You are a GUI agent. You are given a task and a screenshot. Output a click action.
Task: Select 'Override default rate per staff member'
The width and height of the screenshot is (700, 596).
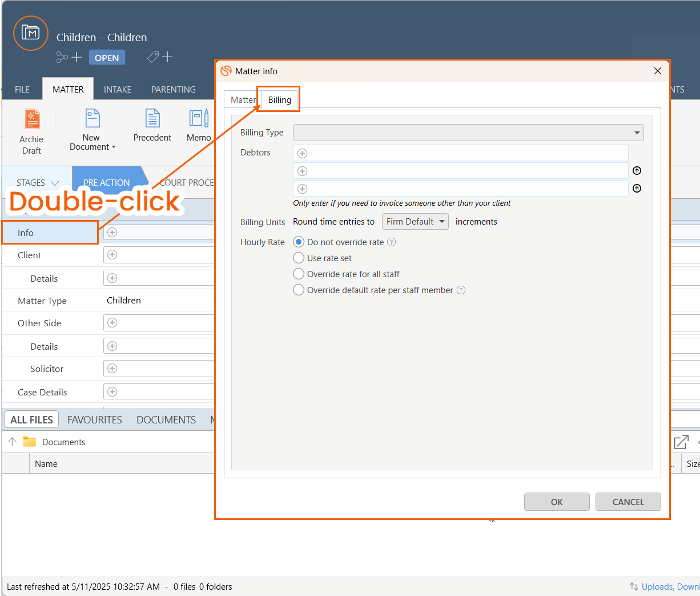click(x=299, y=290)
